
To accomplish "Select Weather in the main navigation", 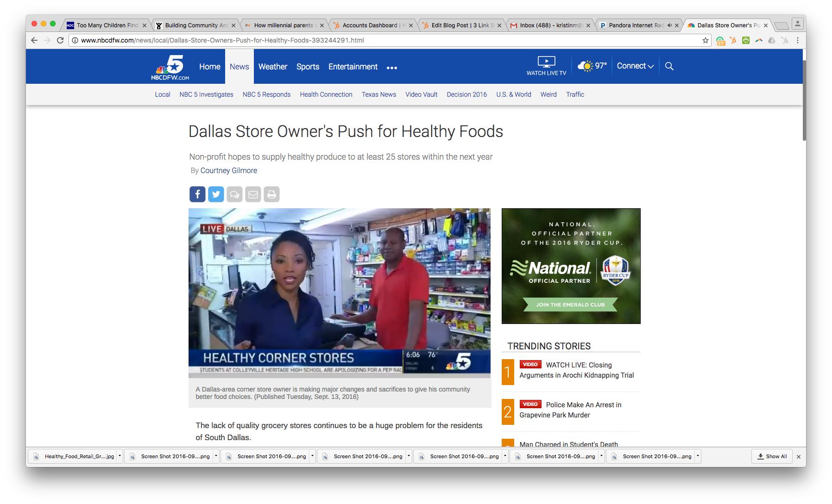I will (273, 67).
